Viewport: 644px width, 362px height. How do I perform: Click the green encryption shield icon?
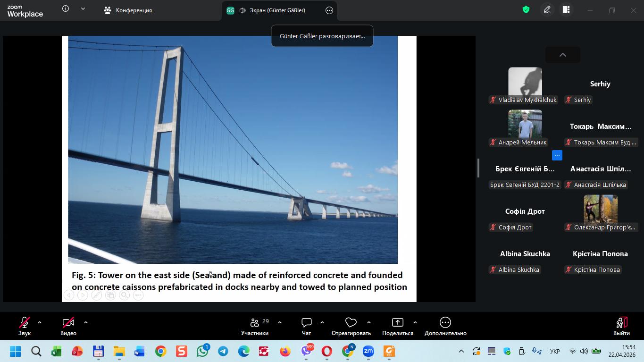coord(526,10)
